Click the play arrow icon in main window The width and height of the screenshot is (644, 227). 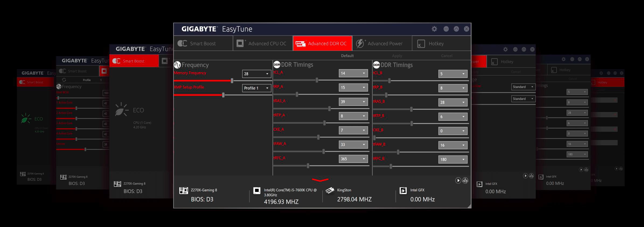click(x=458, y=180)
